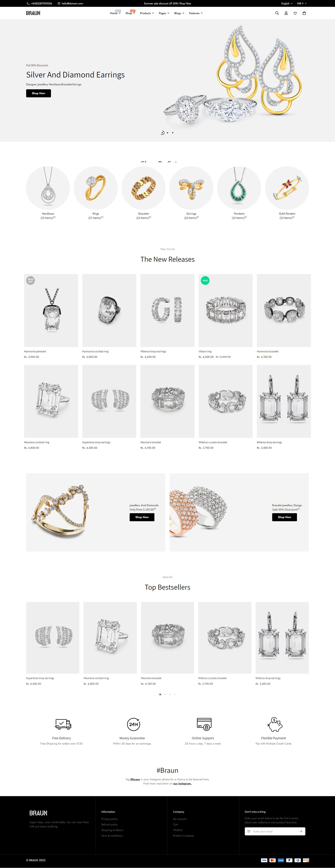The width and height of the screenshot is (335, 868).
Task: Follow the Privacy policy footer link
Action: click(x=110, y=819)
